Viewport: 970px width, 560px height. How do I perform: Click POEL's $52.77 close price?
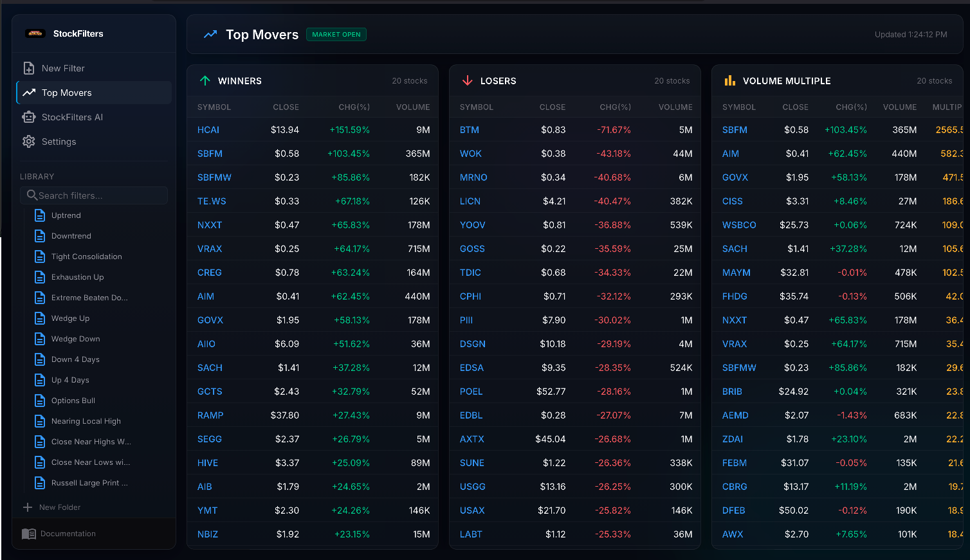pyautogui.click(x=551, y=392)
